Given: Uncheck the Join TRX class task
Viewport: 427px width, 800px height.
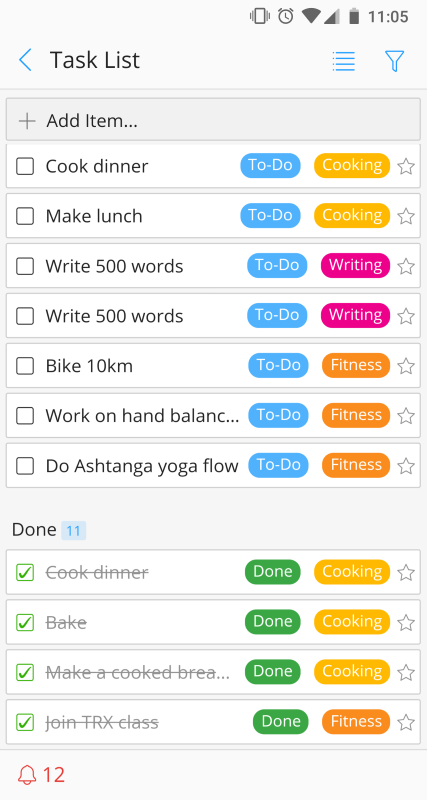Looking at the screenshot, I should (25, 722).
